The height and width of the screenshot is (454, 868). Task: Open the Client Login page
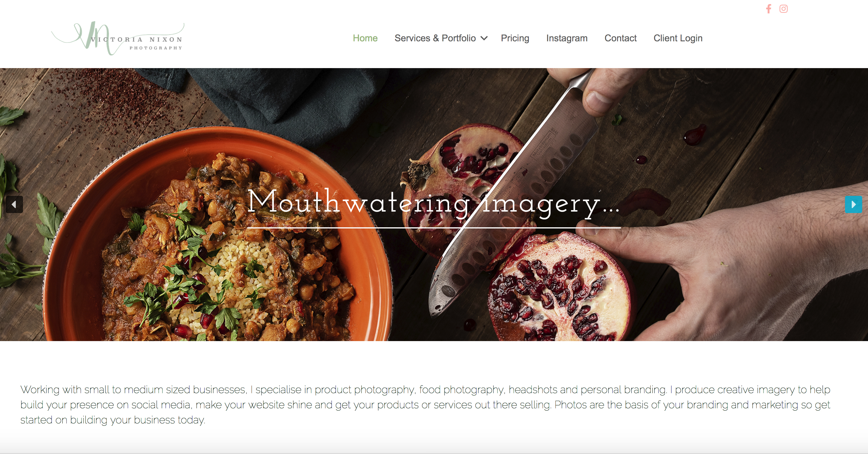click(x=678, y=38)
